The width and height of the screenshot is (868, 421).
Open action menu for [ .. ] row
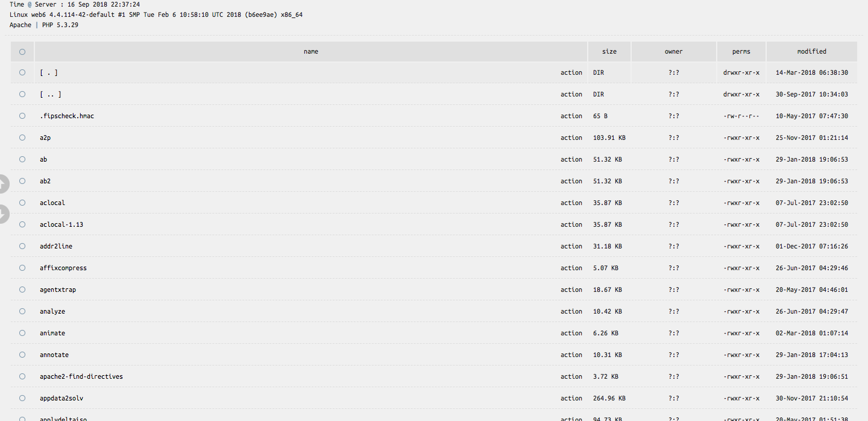click(571, 94)
